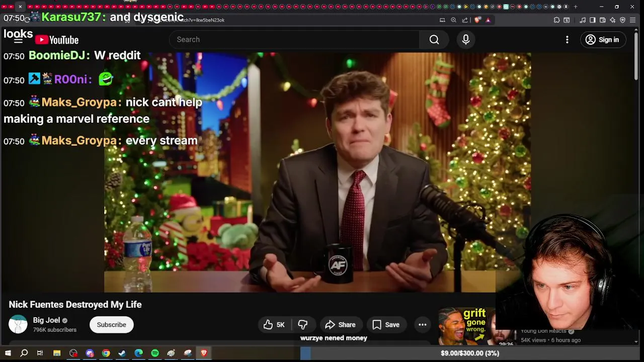Open the new tab plus button
644x362 pixels.
(576, 7)
